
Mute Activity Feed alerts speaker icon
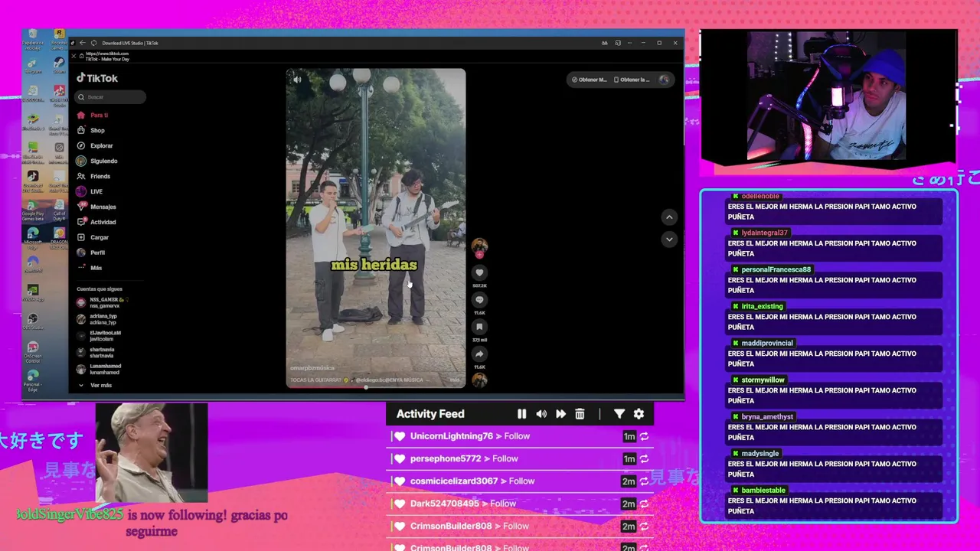coord(541,414)
